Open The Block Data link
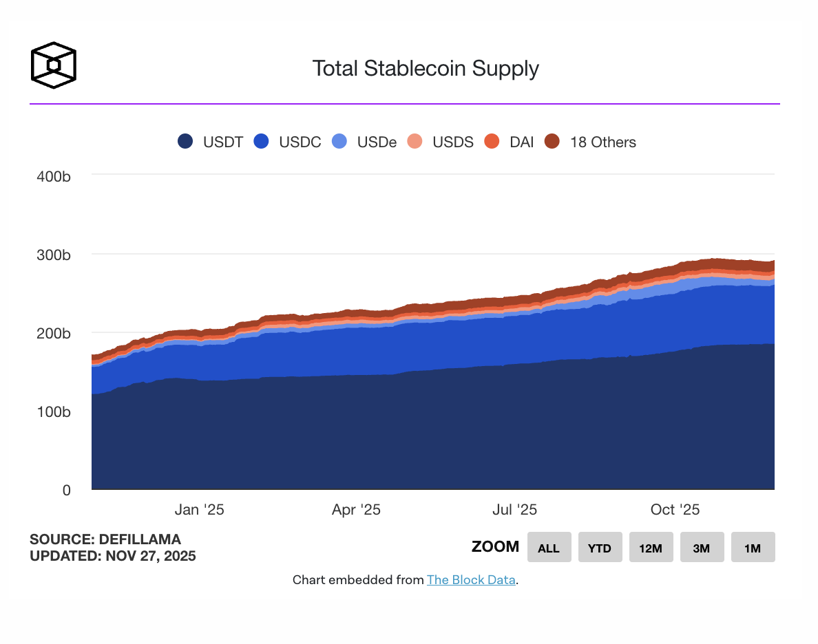 (471, 580)
